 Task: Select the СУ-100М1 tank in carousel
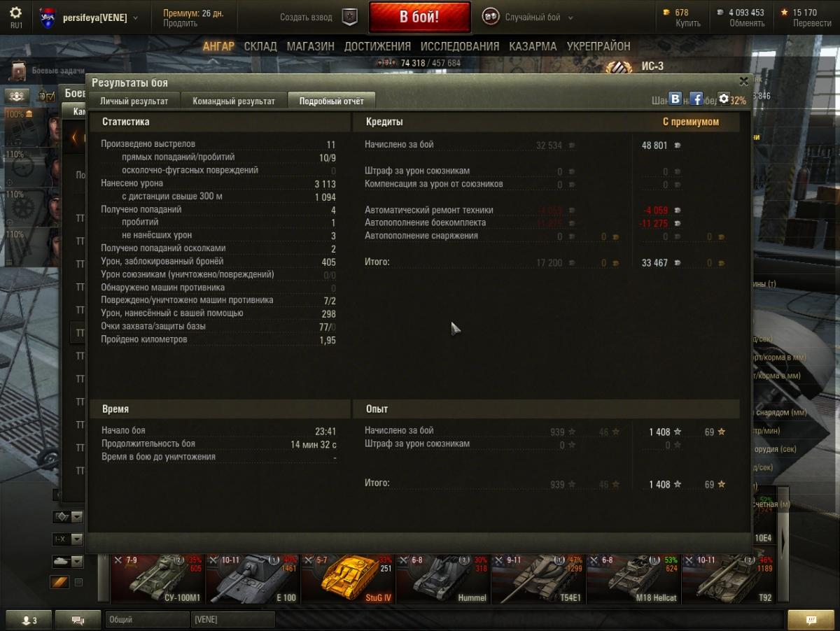[157, 578]
